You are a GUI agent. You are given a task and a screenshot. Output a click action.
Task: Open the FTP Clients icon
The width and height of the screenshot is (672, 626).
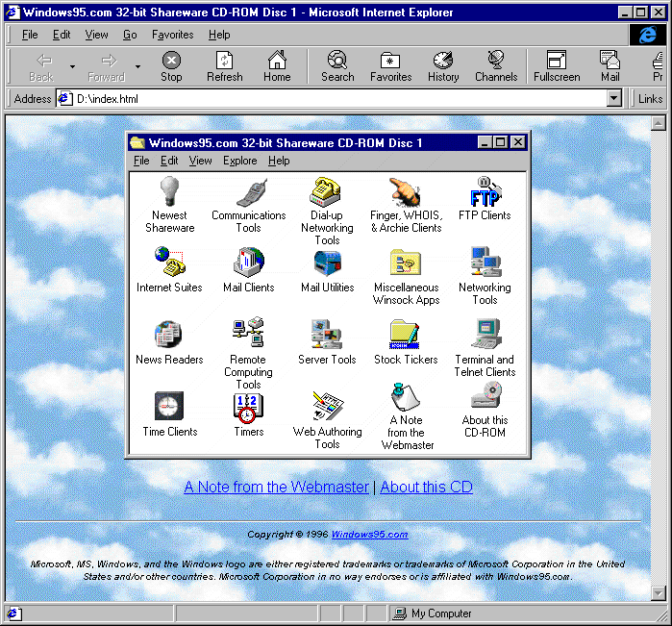[485, 191]
